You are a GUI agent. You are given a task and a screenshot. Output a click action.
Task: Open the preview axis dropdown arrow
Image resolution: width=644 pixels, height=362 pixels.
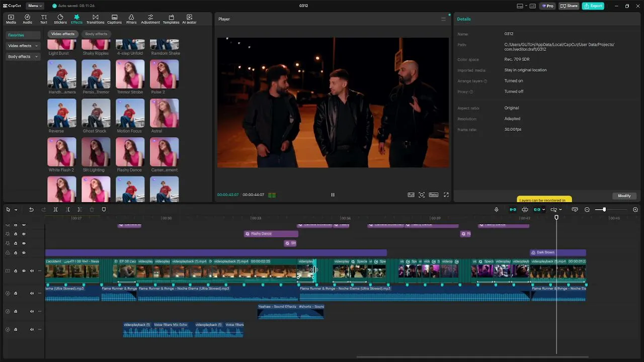click(560, 210)
